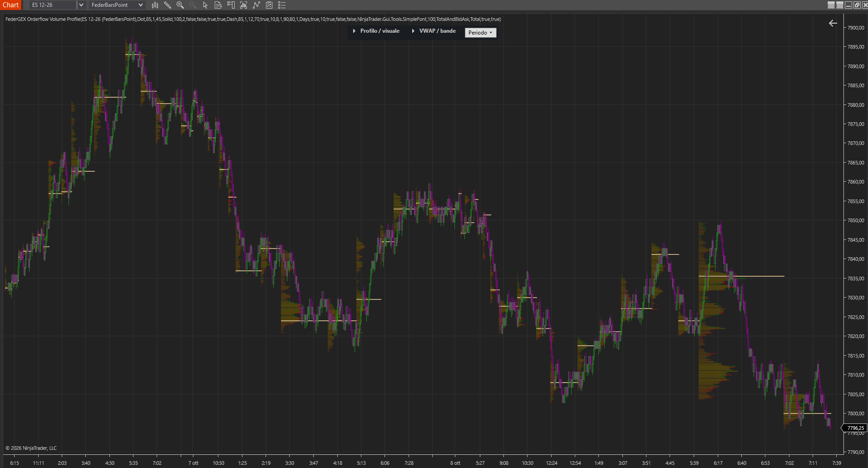Restore the chart window size
Screen dimensions: 868x468
click(x=857, y=5)
